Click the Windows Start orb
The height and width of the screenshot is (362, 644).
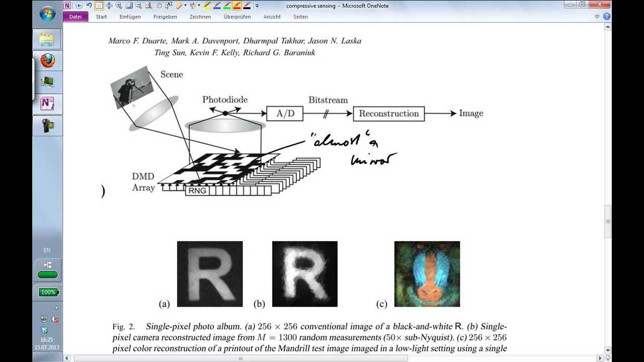pos(47,13)
